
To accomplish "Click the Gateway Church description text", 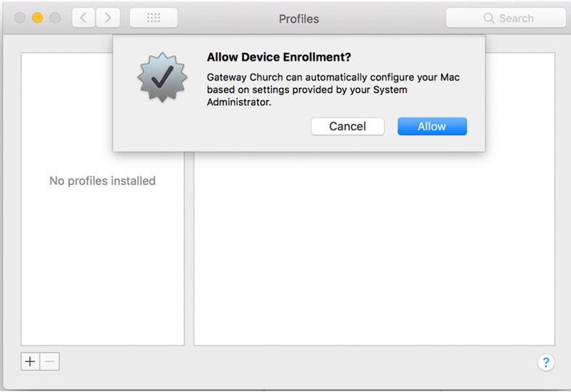I will (x=333, y=90).
